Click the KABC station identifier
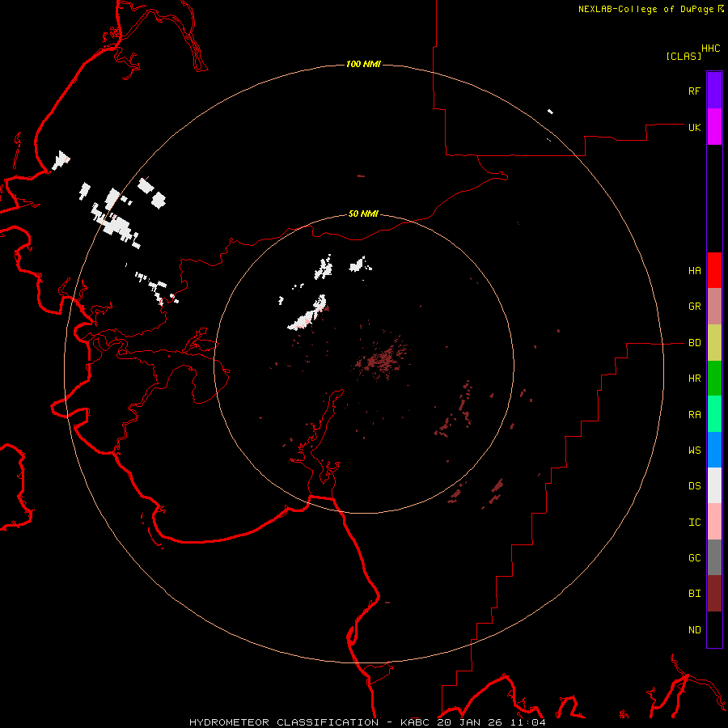The height and width of the screenshot is (728, 728). tap(416, 722)
